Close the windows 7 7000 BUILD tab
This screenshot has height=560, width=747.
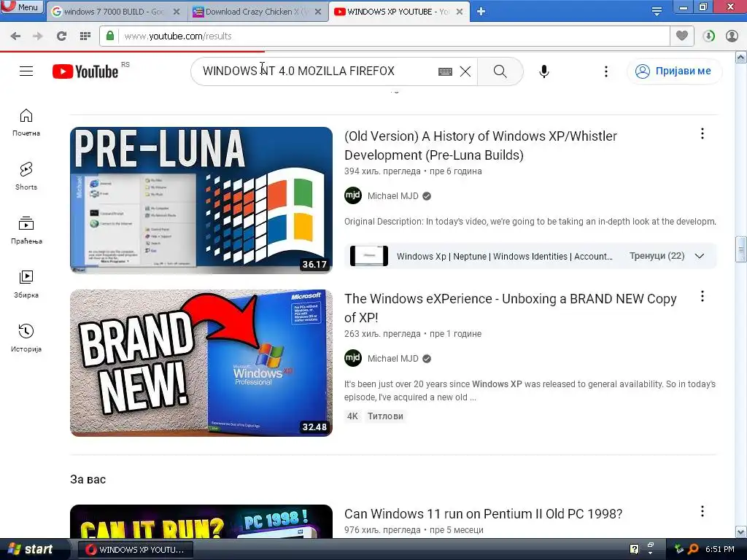point(177,12)
